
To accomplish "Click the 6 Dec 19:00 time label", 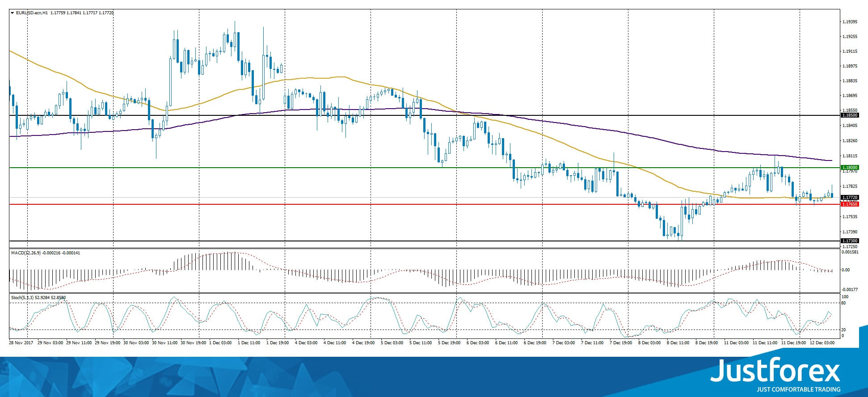I will (535, 343).
